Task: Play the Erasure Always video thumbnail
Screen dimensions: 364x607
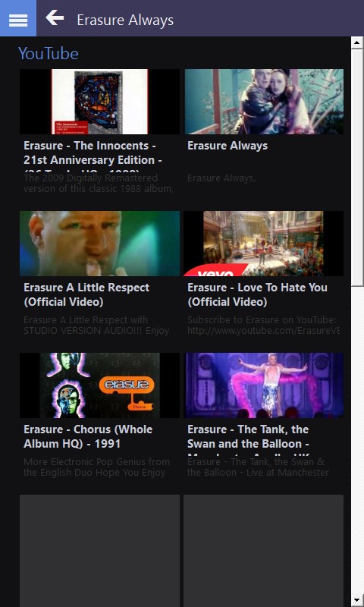Action: (264, 102)
